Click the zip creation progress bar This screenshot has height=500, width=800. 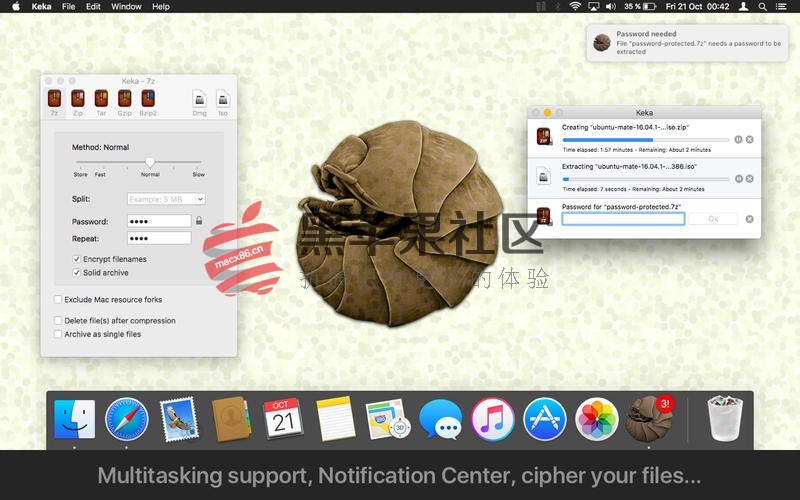click(x=646, y=139)
